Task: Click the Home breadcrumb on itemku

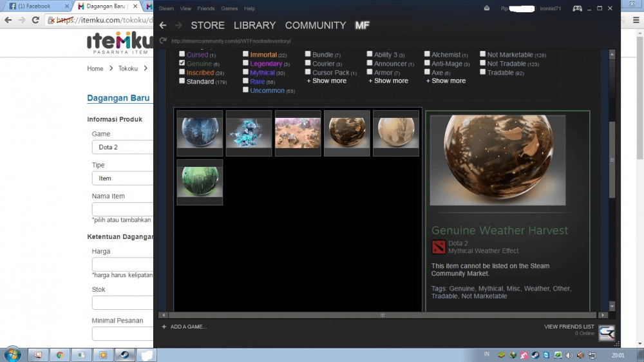Action: point(95,69)
